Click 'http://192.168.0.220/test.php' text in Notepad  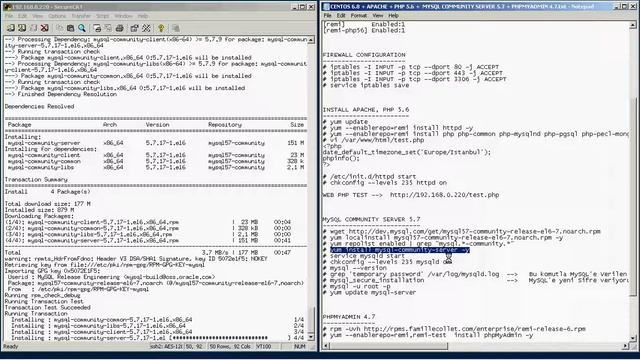444,195
